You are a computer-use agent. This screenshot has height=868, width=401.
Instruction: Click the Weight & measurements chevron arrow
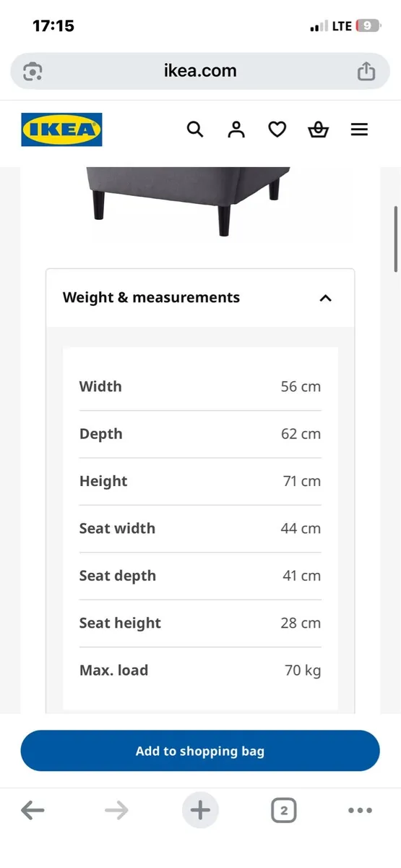(325, 298)
